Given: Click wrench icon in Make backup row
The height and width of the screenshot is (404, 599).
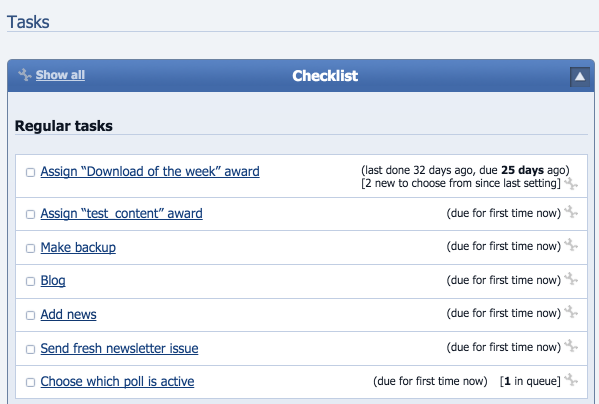Looking at the screenshot, I should coord(571,245).
